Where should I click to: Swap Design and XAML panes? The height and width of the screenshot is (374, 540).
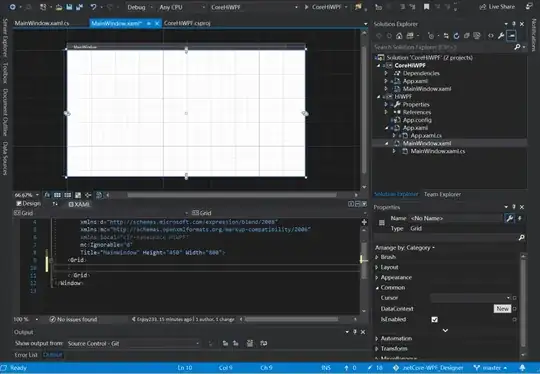point(55,204)
